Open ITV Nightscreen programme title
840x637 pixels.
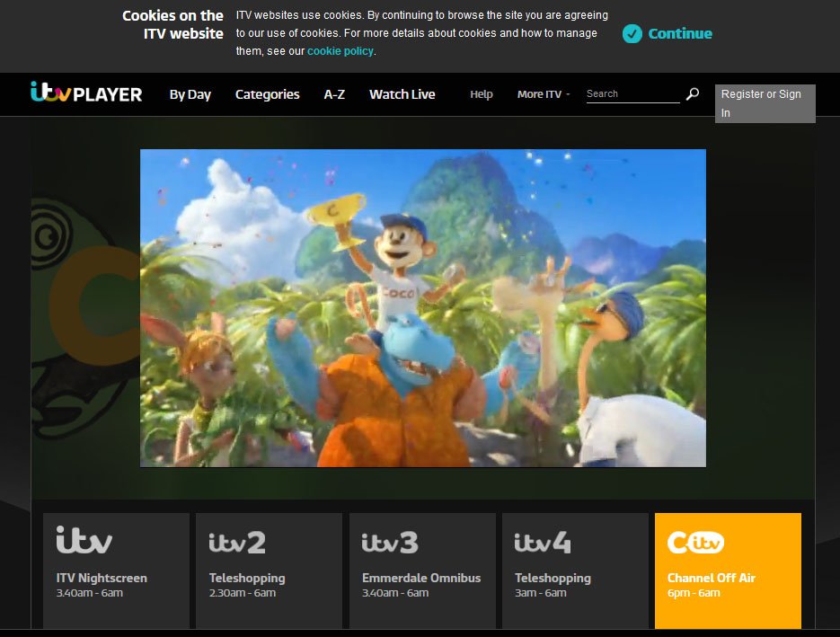tap(102, 578)
